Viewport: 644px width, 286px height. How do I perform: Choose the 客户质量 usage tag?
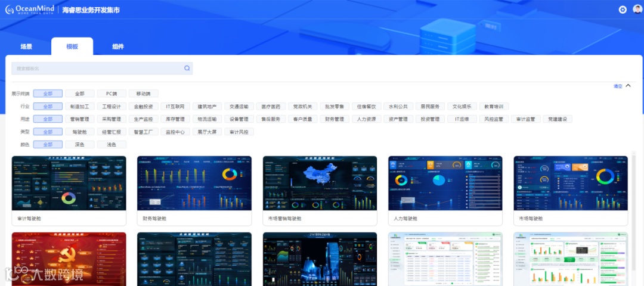point(303,119)
